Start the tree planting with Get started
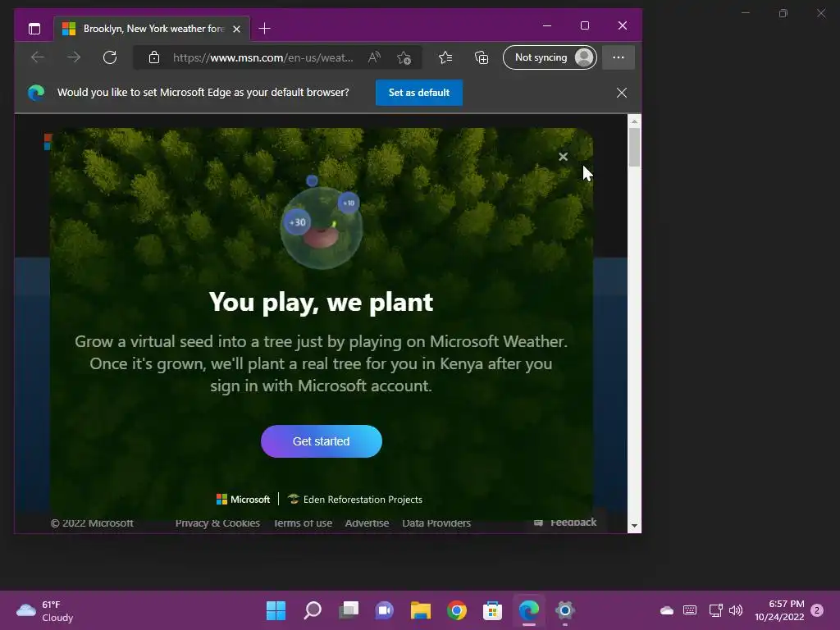 point(322,441)
